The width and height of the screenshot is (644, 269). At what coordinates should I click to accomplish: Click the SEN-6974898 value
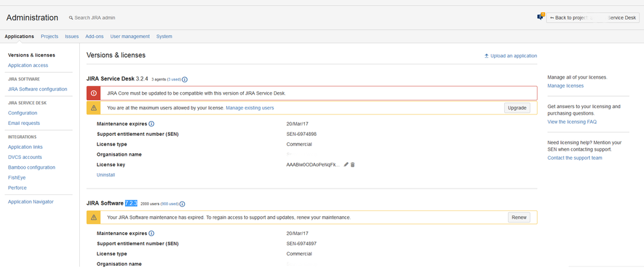coord(302,134)
